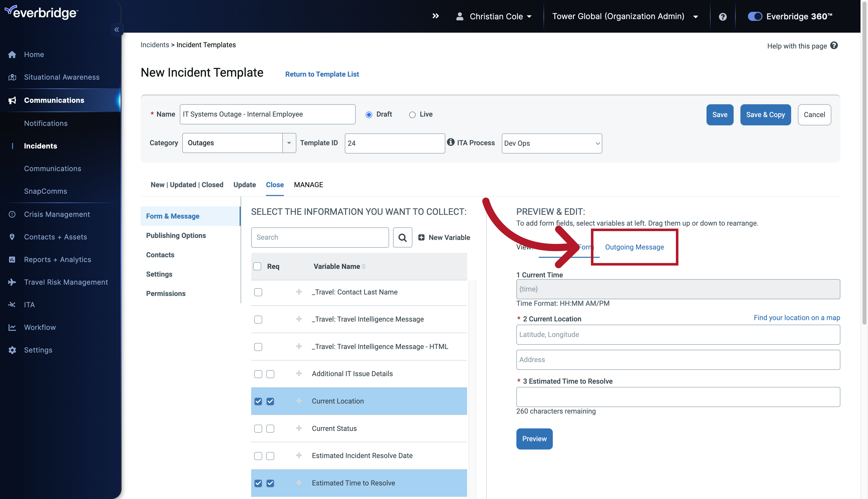868x499 pixels.
Task: Select the Live radio button
Action: click(412, 115)
